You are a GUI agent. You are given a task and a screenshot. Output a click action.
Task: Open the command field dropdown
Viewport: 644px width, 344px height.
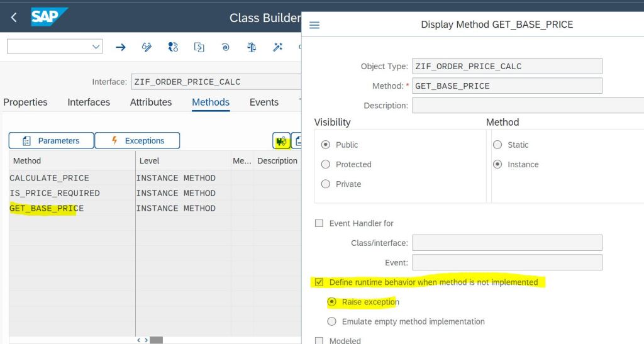(x=96, y=47)
